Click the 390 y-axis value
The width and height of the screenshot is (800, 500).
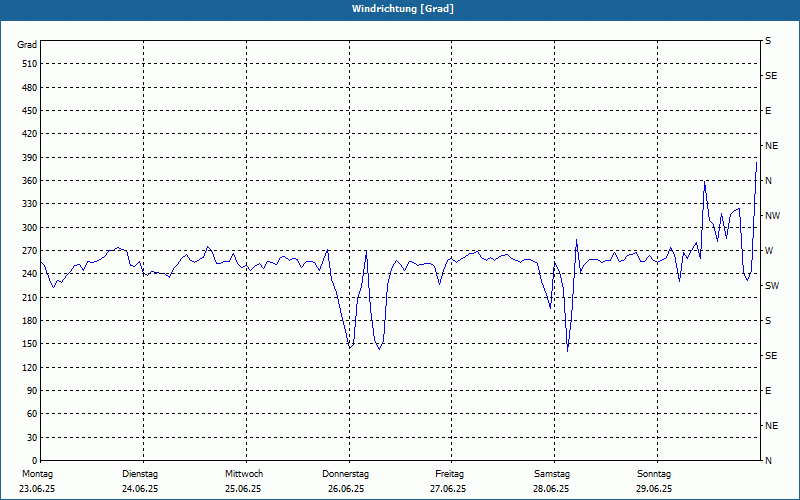tap(30, 158)
